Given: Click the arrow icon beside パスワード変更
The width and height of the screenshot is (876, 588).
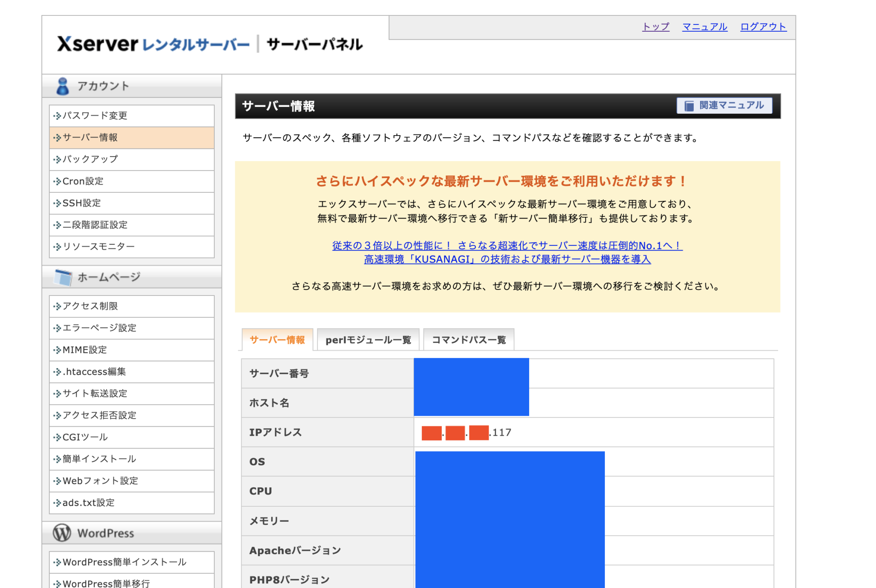Looking at the screenshot, I should (57, 115).
